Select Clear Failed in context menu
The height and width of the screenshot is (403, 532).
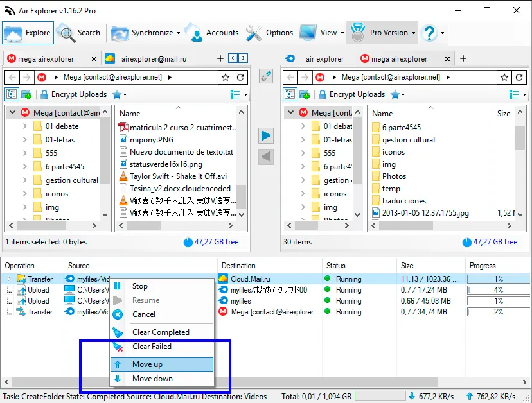[x=162, y=347]
